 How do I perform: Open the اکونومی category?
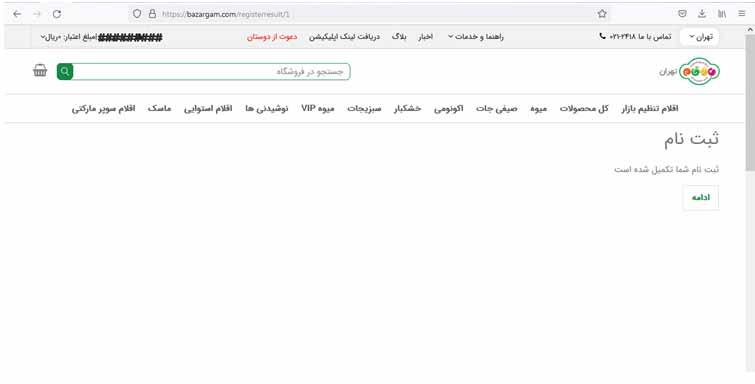click(x=449, y=108)
